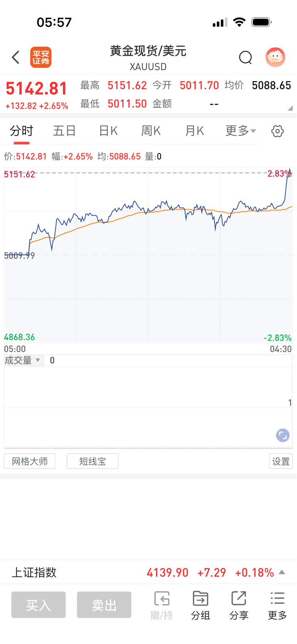This screenshot has width=297, height=644.
Task: Open the 成交量 indicator dropdown
Action: pyautogui.click(x=23, y=360)
